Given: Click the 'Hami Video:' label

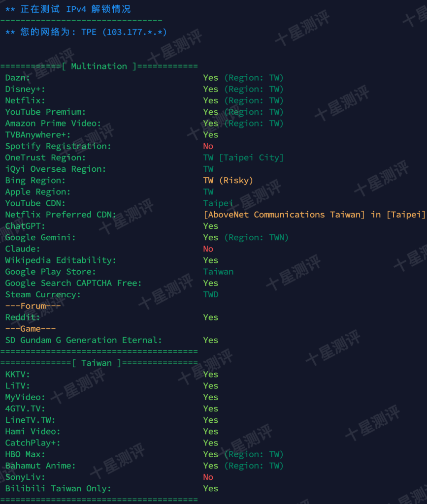Looking at the screenshot, I should [33, 431].
